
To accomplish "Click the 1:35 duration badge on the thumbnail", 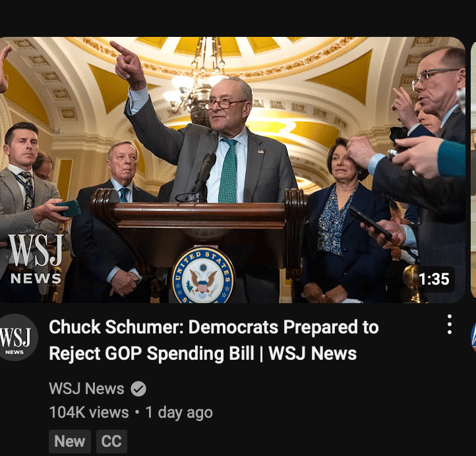I will [x=434, y=279].
